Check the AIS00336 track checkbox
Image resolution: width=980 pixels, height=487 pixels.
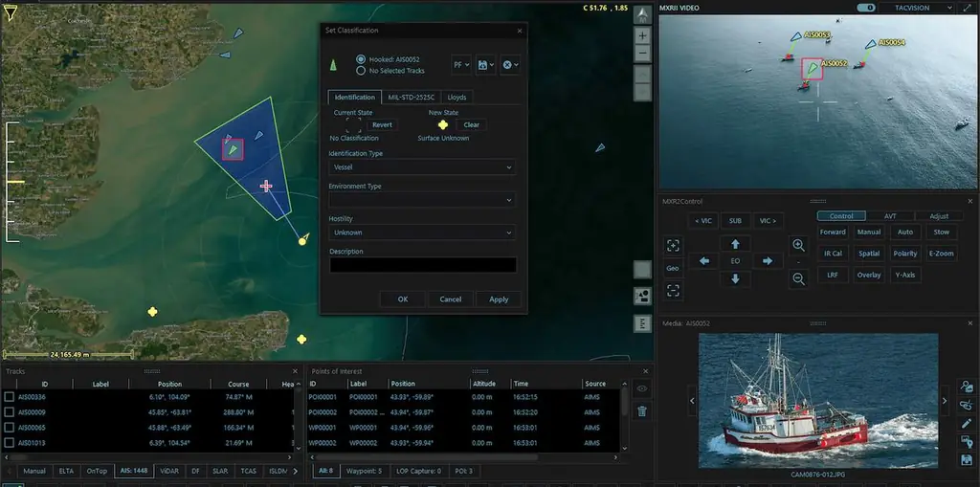9,397
